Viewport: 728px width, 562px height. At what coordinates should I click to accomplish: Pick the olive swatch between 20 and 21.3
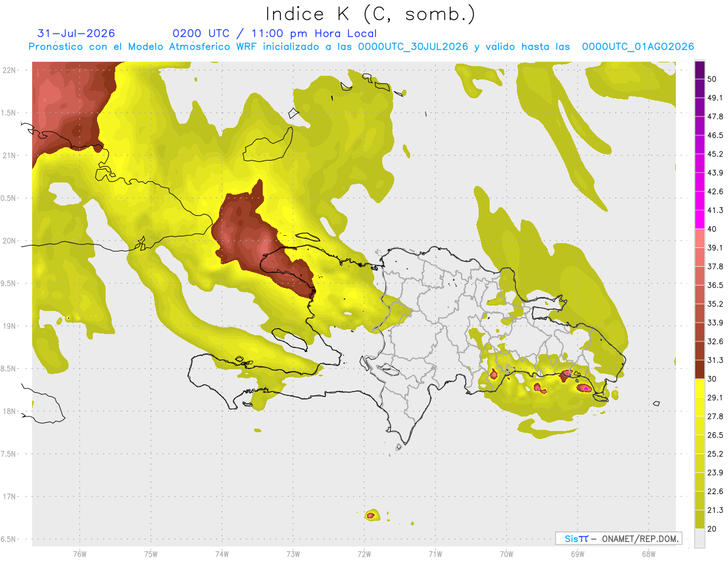point(699,519)
